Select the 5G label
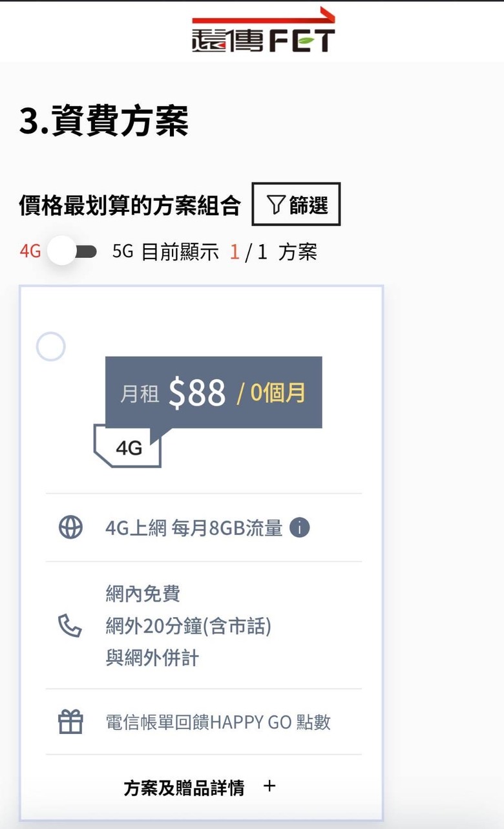This screenshot has height=829, width=504. point(123,251)
